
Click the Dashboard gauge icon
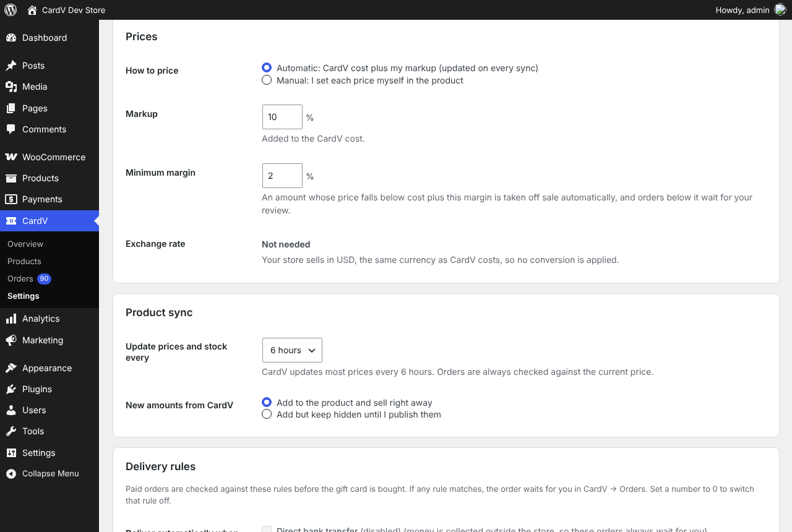[11, 38]
